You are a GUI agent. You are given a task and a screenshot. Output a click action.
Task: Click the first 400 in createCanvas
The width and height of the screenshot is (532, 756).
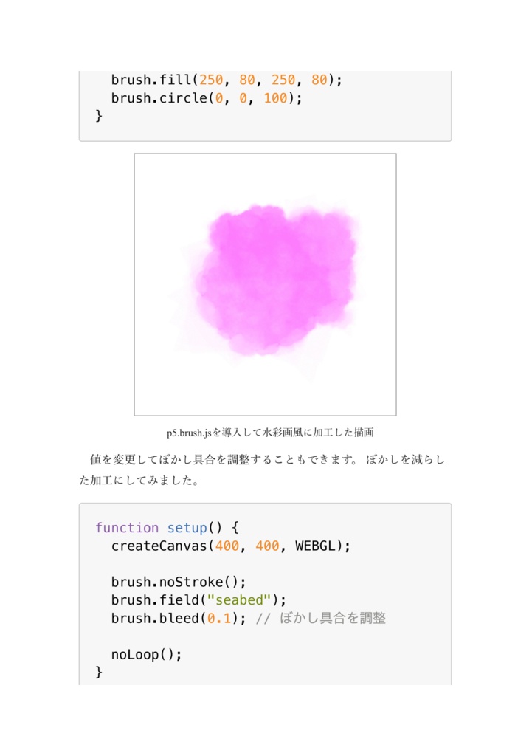pyautogui.click(x=227, y=546)
